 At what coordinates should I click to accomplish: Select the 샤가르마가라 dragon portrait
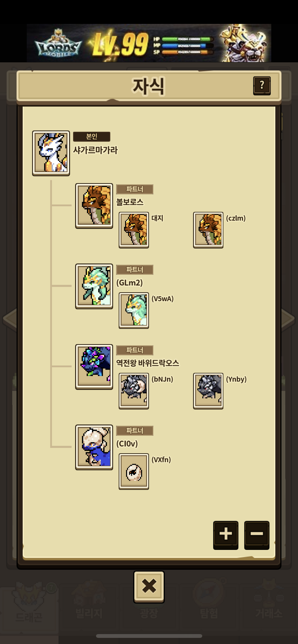click(x=51, y=153)
